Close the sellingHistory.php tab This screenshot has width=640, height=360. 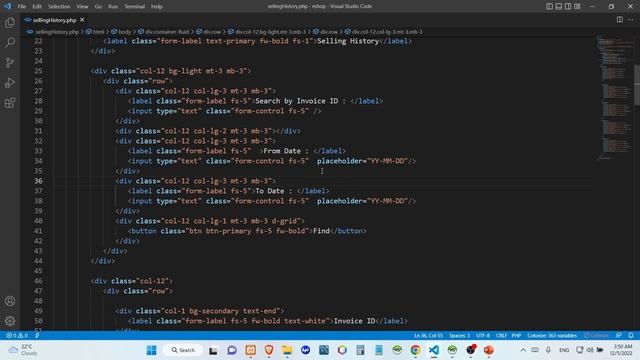coord(82,20)
